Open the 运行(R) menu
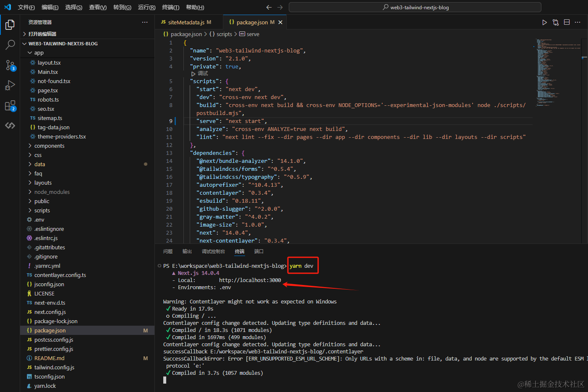Screen dimensions: 588x392 [x=146, y=7]
